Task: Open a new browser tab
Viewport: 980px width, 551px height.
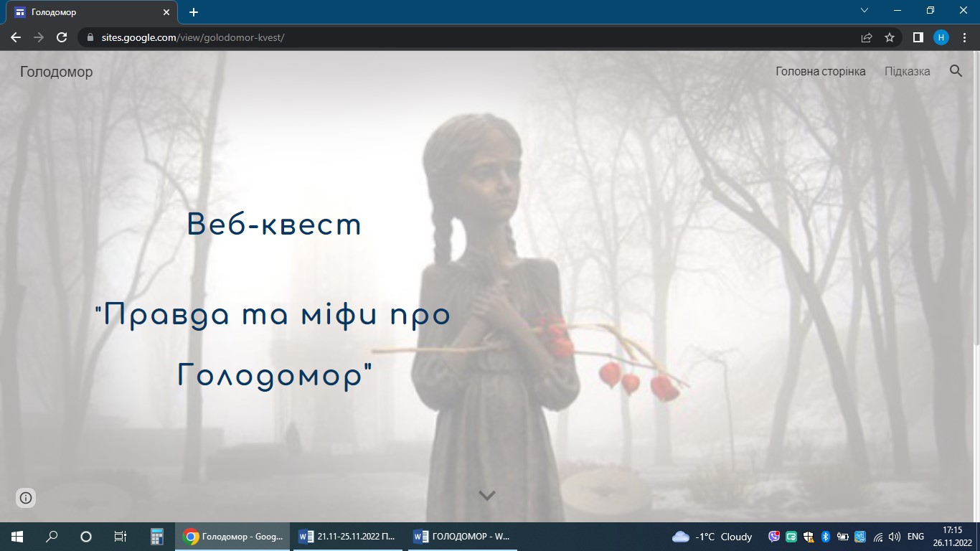Action: (x=194, y=12)
